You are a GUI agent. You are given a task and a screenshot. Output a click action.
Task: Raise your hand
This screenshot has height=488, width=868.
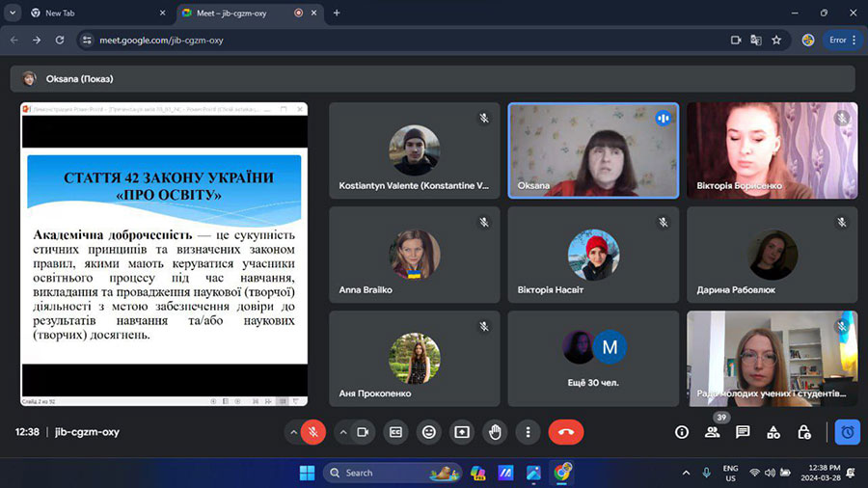[495, 432]
